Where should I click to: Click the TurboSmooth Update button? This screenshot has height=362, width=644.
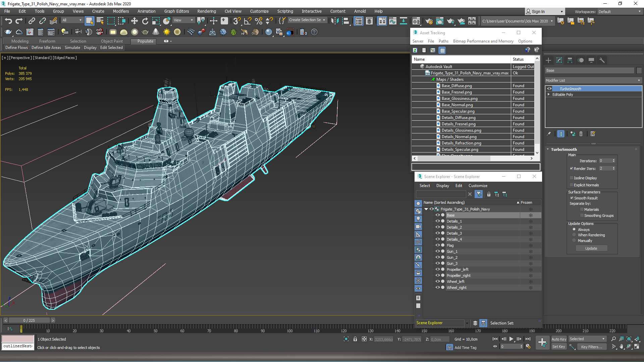click(591, 248)
